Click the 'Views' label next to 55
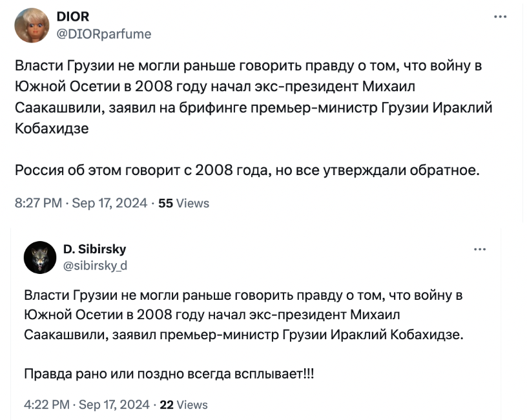The width and height of the screenshot is (527, 420). click(x=192, y=203)
